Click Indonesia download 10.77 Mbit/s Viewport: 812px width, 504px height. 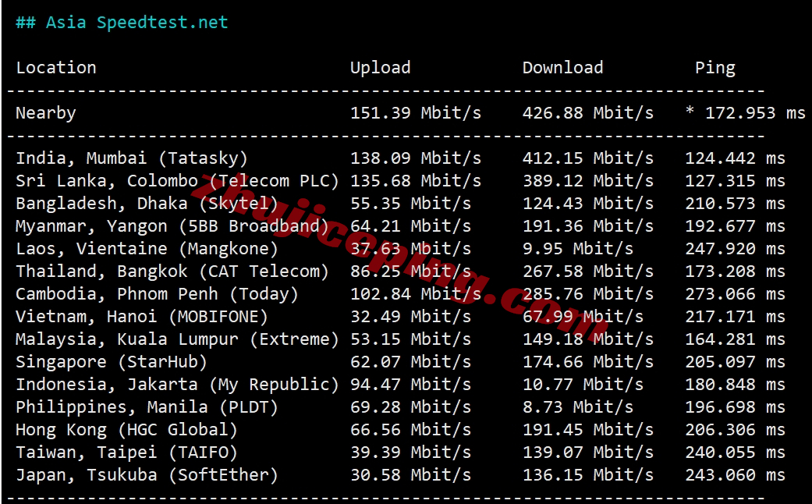tap(583, 385)
